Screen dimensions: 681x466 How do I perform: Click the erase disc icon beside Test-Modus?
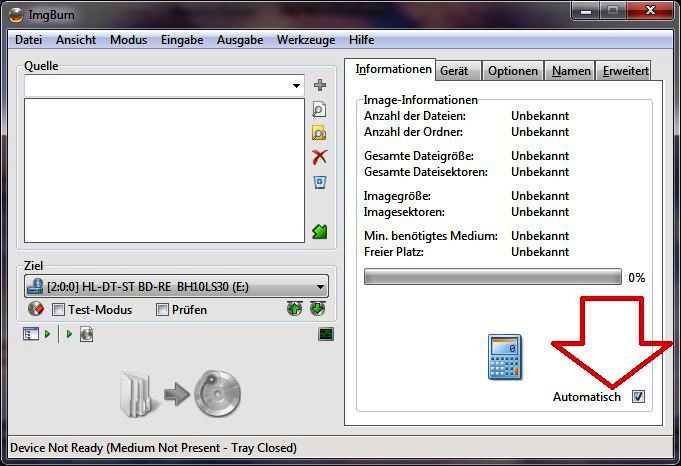[36, 309]
